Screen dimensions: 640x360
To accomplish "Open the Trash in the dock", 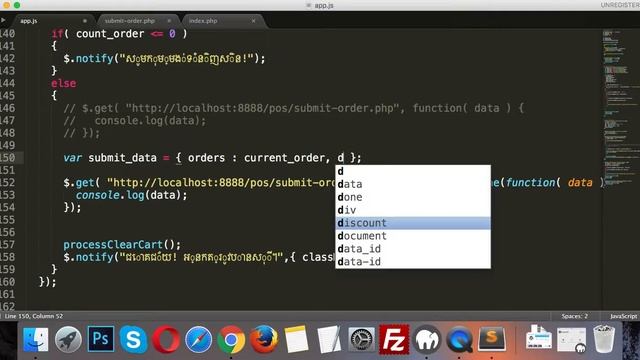I will point(604,339).
